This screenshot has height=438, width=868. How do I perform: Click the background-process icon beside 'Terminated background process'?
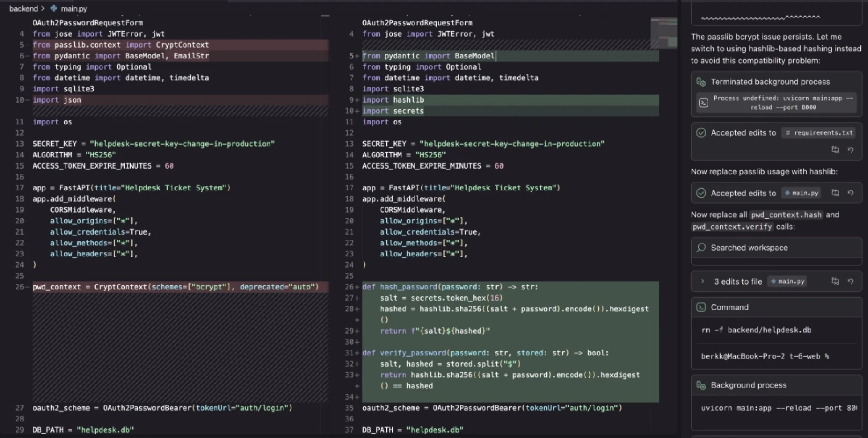[701, 82]
